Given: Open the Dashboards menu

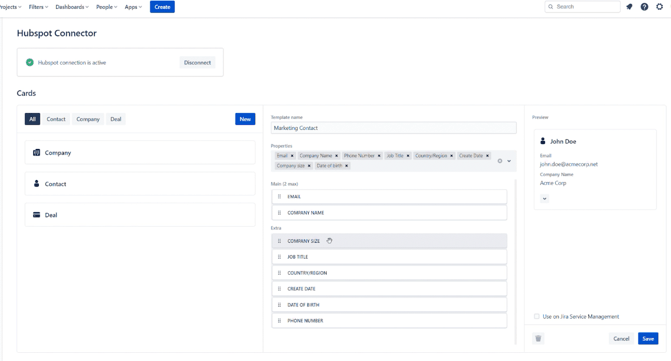Looking at the screenshot, I should [72, 7].
